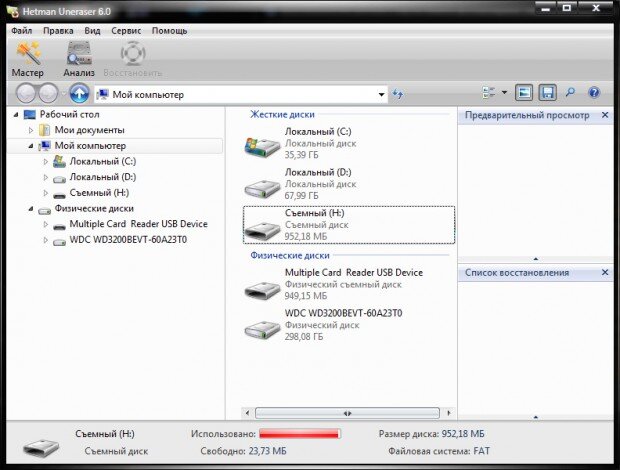The width and height of the screenshot is (620, 470).
Task: Select Локальный (C:) tree item
Action: pos(103,161)
